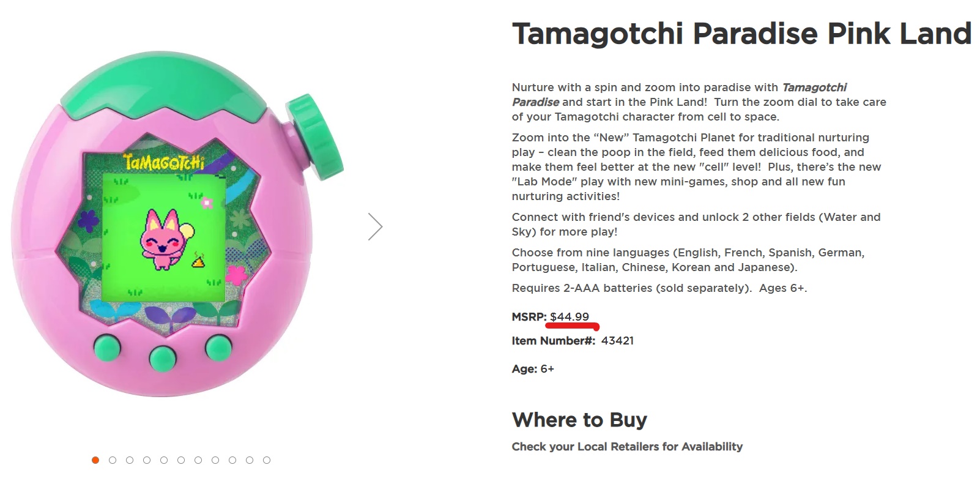Click the Tamagotchi Paradise Pink Land title

[x=741, y=34]
